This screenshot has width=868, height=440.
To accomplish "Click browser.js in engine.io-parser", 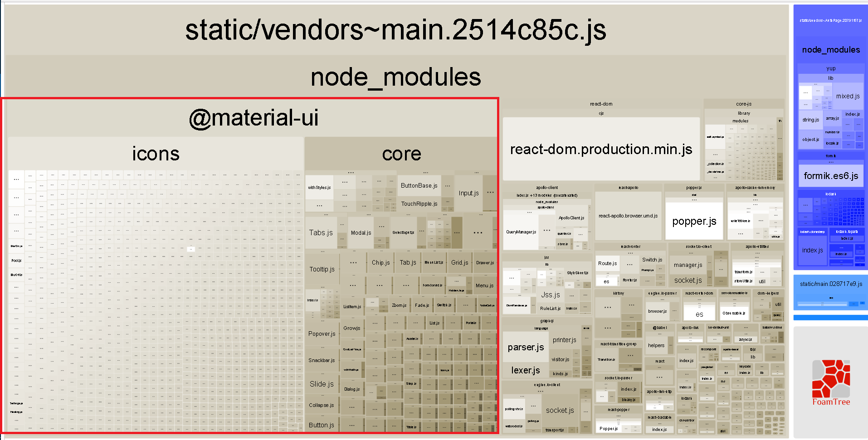I will tap(658, 311).
